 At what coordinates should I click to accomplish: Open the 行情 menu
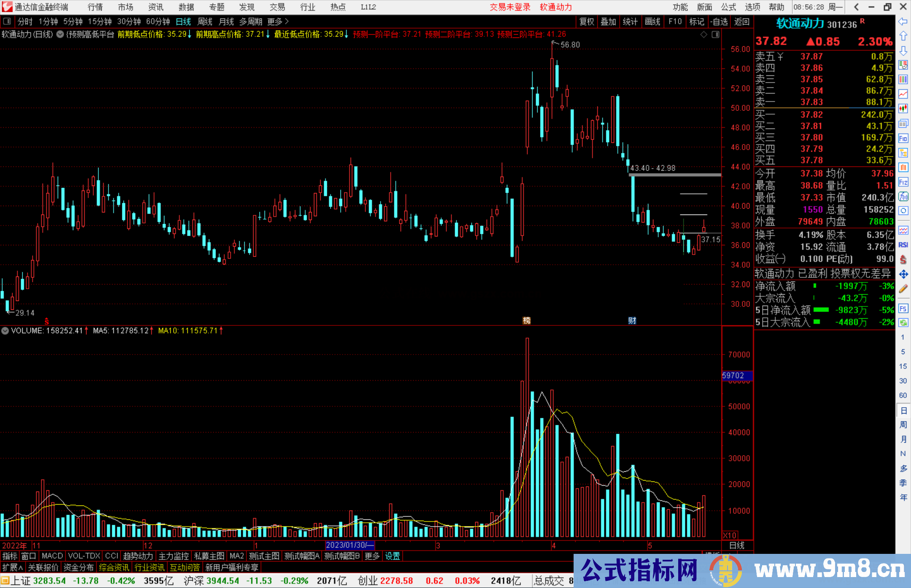click(95, 7)
